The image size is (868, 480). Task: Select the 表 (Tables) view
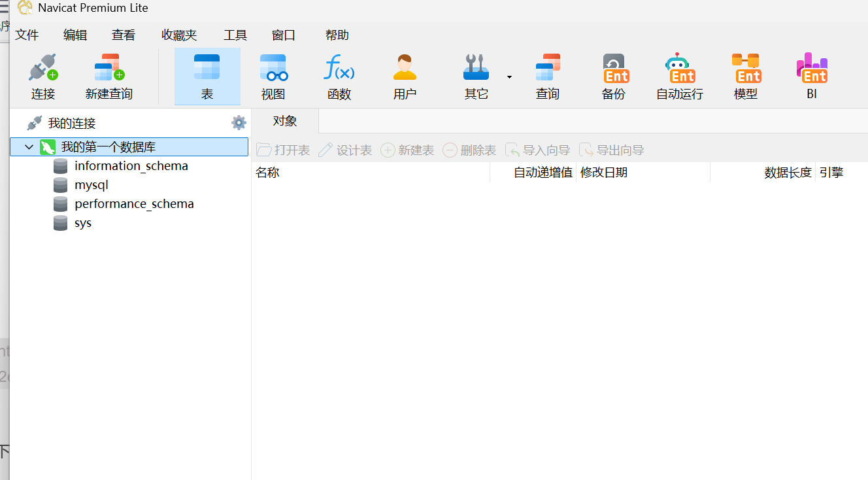(x=207, y=75)
